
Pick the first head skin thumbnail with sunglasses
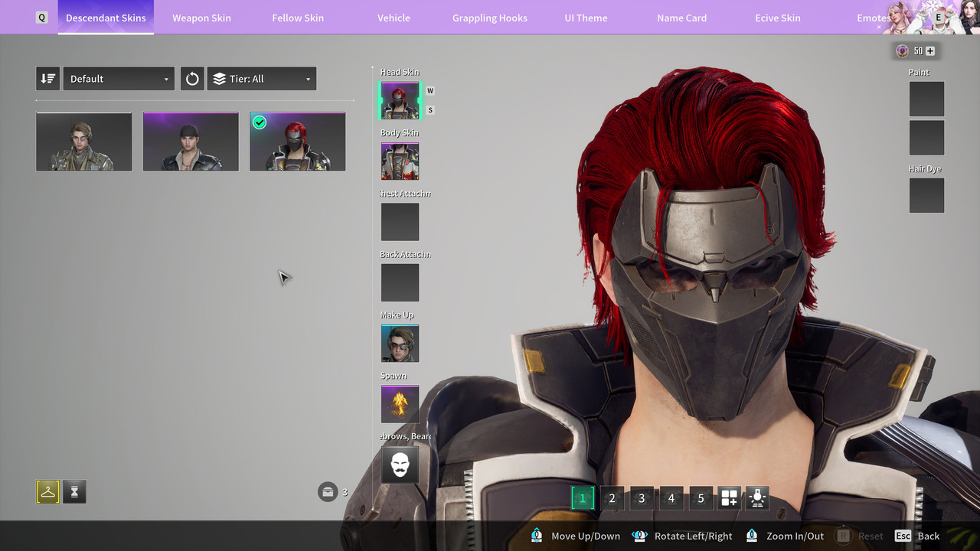pyautogui.click(x=83, y=142)
